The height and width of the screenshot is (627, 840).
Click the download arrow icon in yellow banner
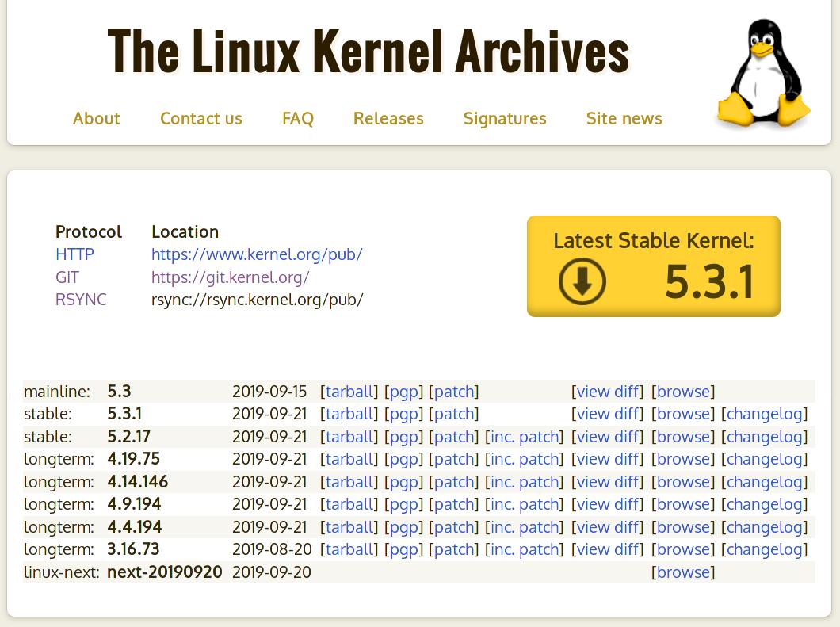pyautogui.click(x=582, y=281)
